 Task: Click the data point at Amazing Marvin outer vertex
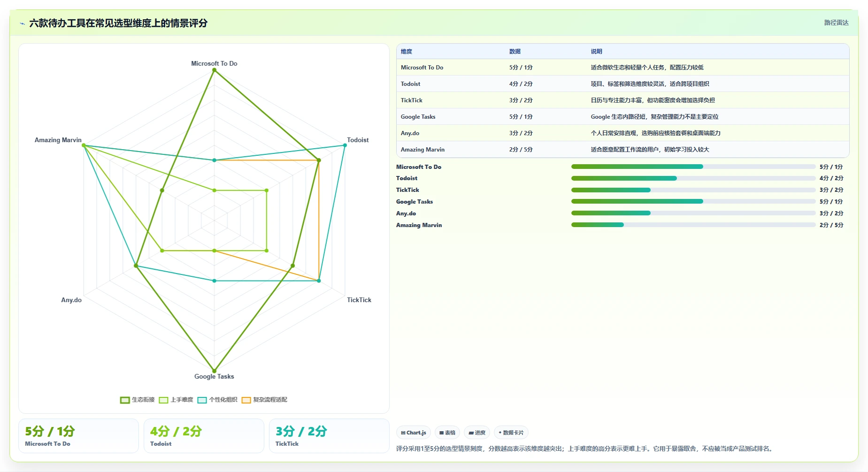point(84,145)
